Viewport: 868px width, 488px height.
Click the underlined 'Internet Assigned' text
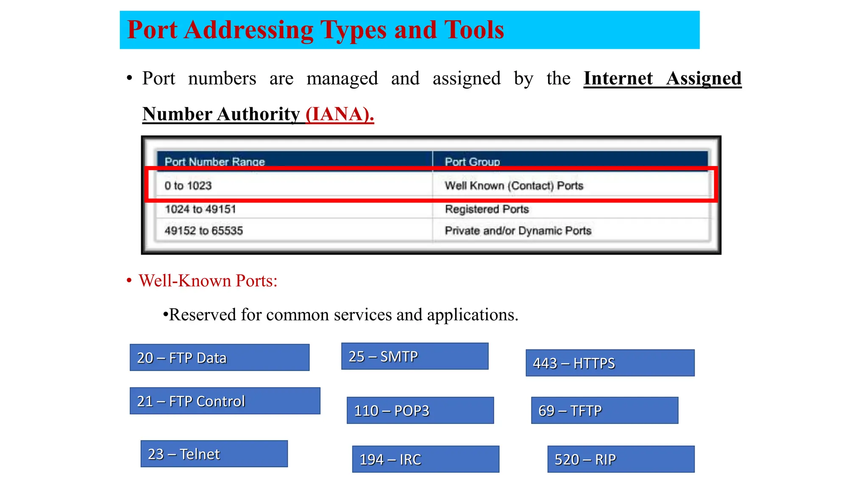pos(662,78)
